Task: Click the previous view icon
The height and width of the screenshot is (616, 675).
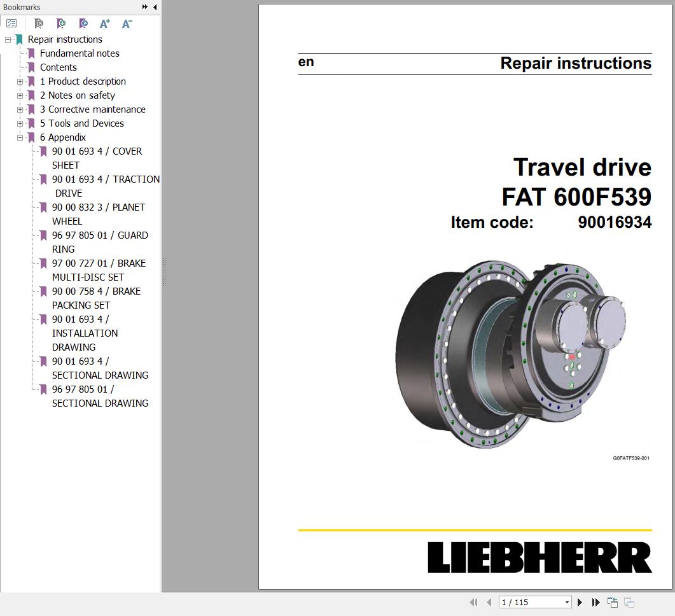Action: pos(613,602)
